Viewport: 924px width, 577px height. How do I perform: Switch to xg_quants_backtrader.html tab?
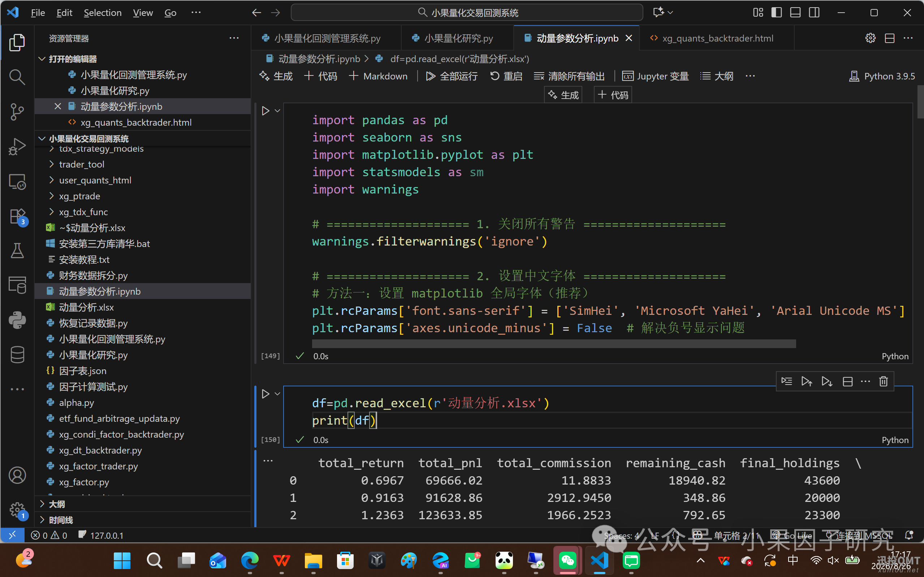[716, 38]
